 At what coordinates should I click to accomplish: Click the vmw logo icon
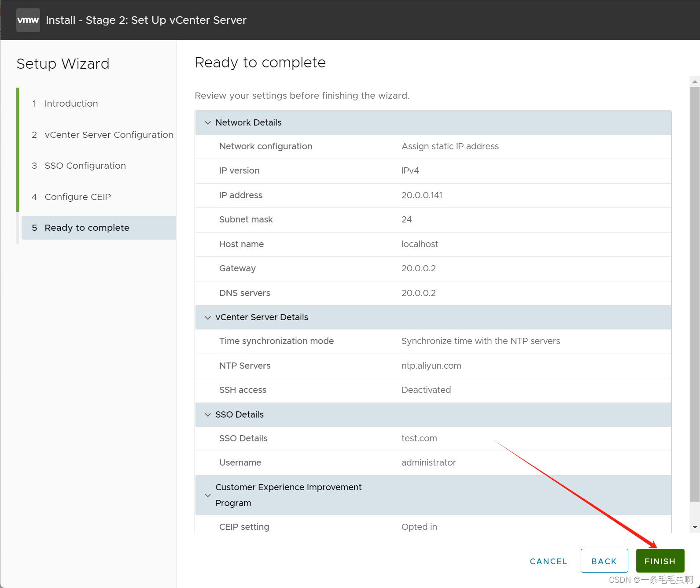point(28,20)
